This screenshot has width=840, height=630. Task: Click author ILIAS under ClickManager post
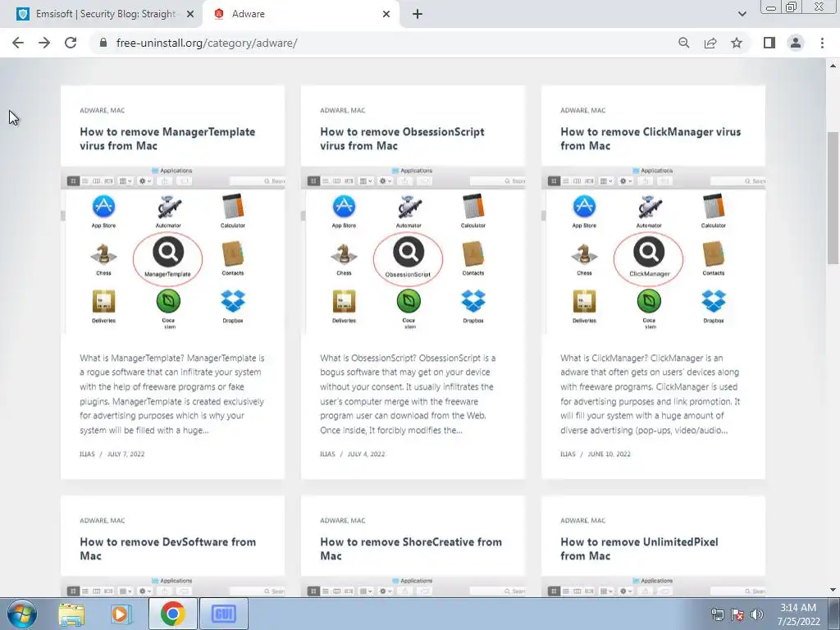[x=568, y=454]
